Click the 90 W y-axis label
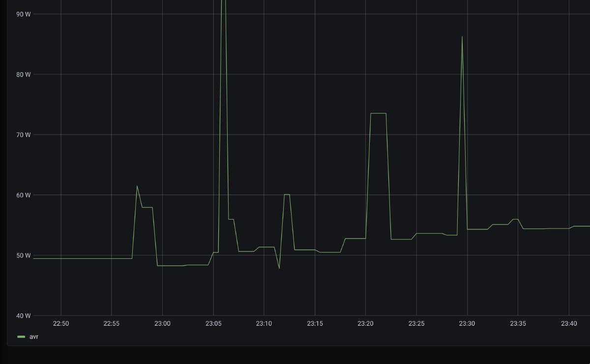Viewport: 590px width, 364px height. pyautogui.click(x=23, y=14)
